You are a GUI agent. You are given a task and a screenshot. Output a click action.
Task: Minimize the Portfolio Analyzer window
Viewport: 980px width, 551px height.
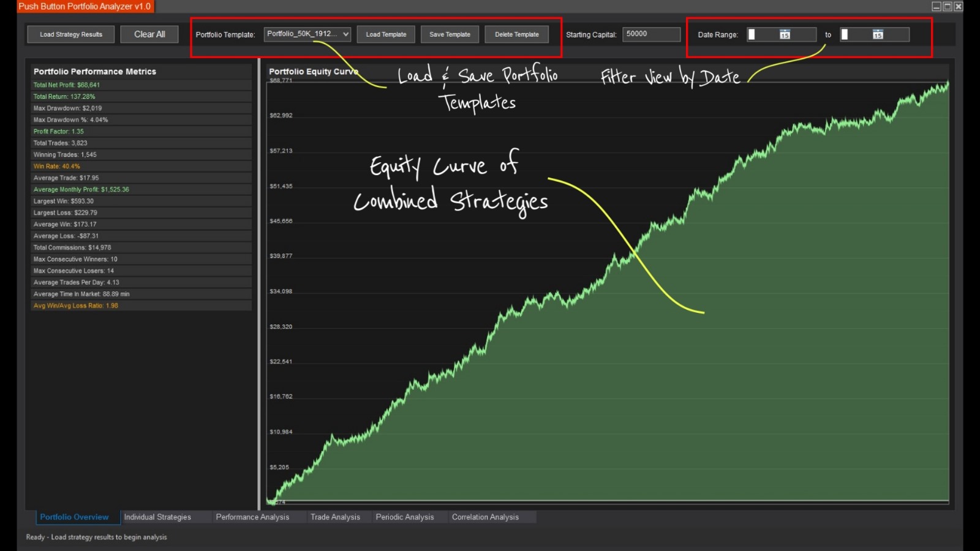pos(937,7)
